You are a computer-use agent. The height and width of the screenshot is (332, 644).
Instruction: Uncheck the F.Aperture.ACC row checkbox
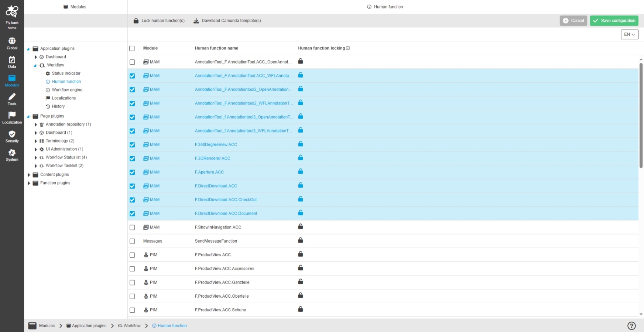pyautogui.click(x=132, y=172)
